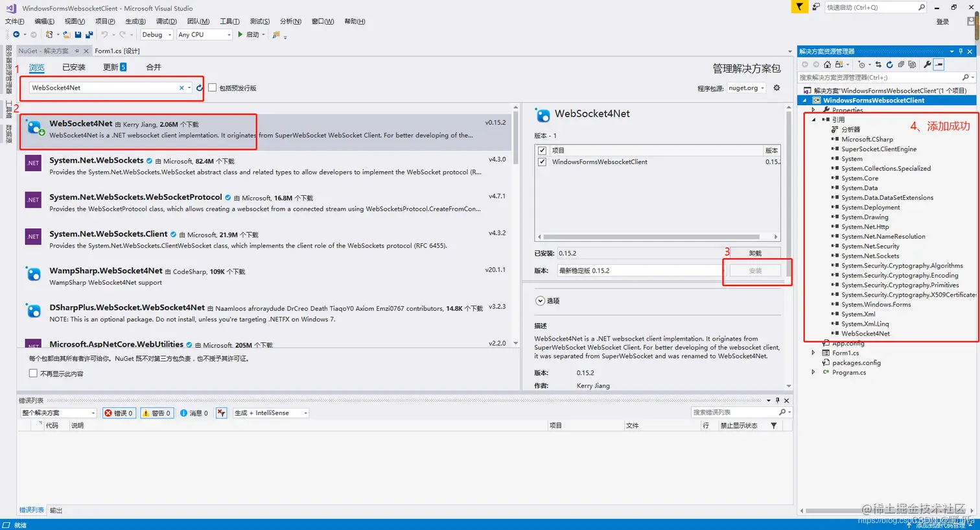Check the 'do not show again' checkbox
The image size is (980, 530).
33,374
